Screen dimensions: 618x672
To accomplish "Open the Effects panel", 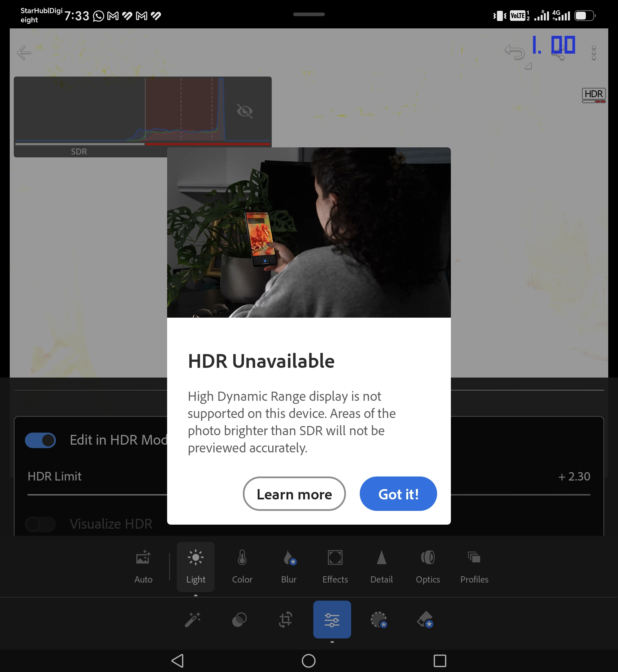I will click(x=335, y=566).
